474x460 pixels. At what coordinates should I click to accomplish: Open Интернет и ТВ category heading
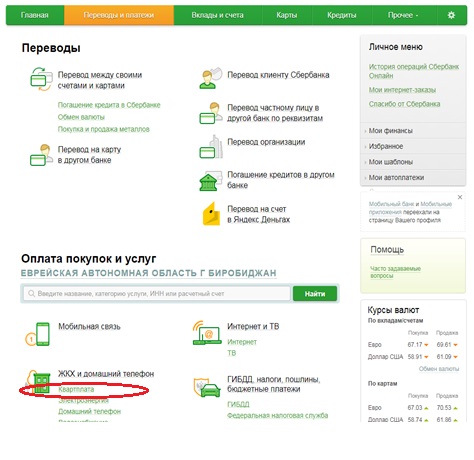click(x=253, y=326)
